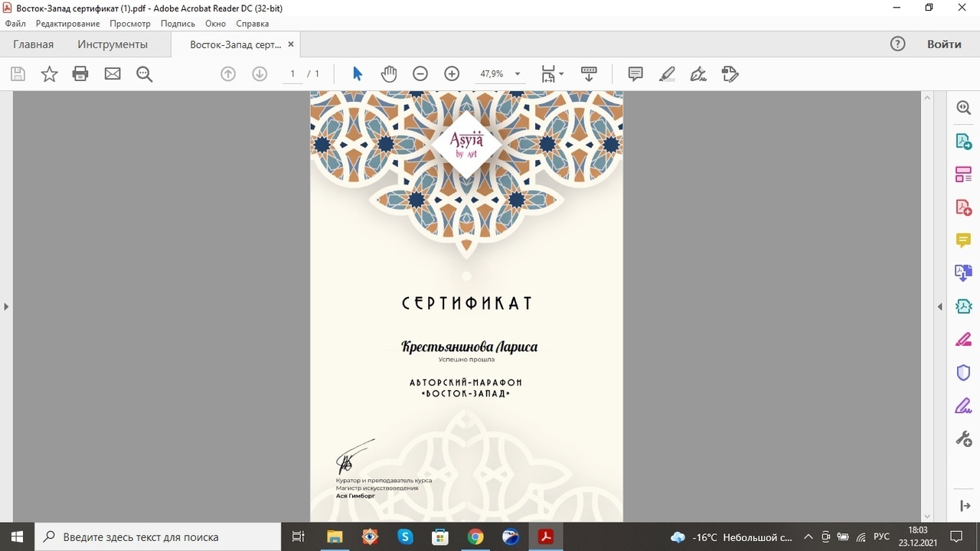Click the page number input field

[292, 74]
